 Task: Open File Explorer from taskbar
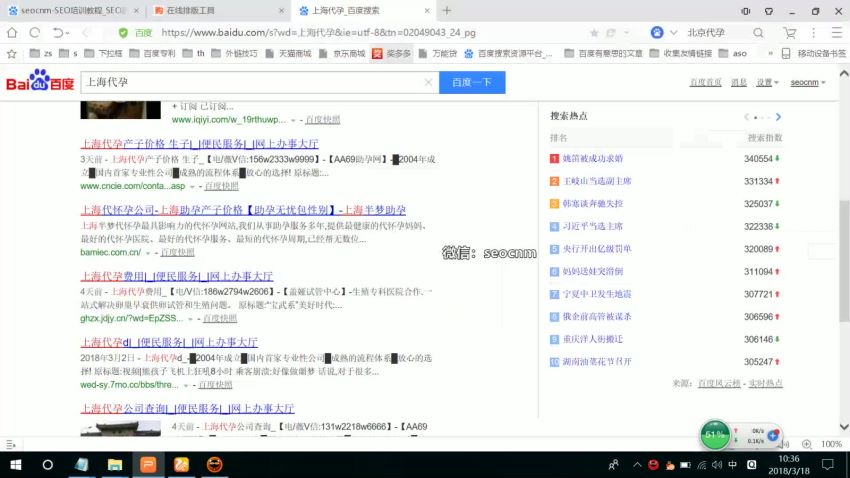pyautogui.click(x=114, y=465)
